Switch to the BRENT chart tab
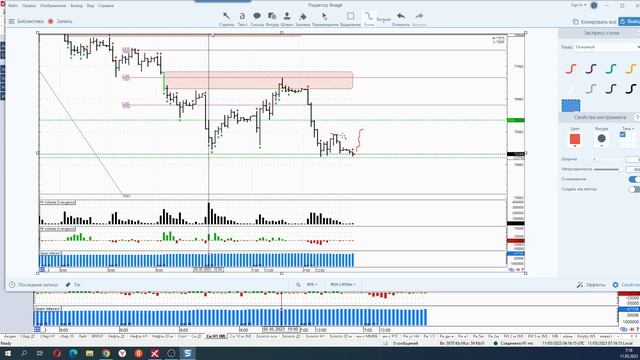The width and height of the screenshot is (640, 360). coord(97,336)
